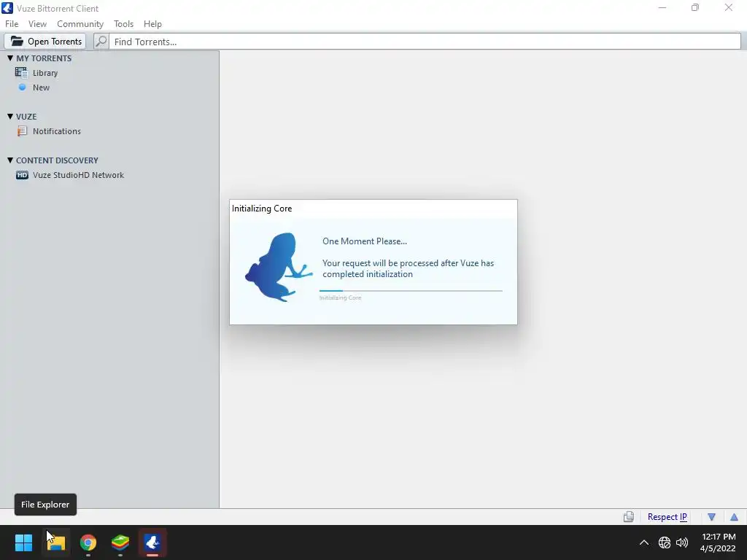The height and width of the screenshot is (560, 747).
Task: Click the Respect IP link
Action: [x=667, y=517]
